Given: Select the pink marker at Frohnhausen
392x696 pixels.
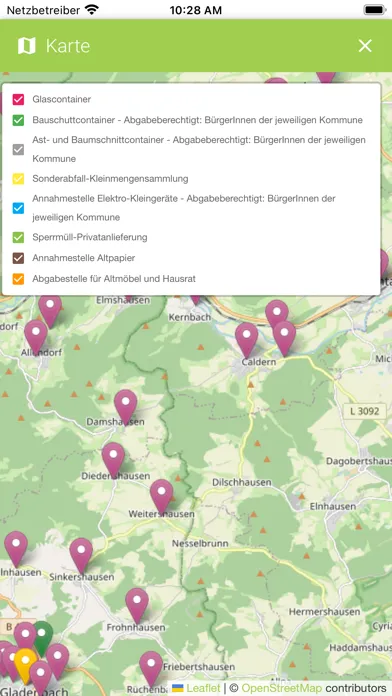Looking at the screenshot, I should pyautogui.click(x=137, y=605).
